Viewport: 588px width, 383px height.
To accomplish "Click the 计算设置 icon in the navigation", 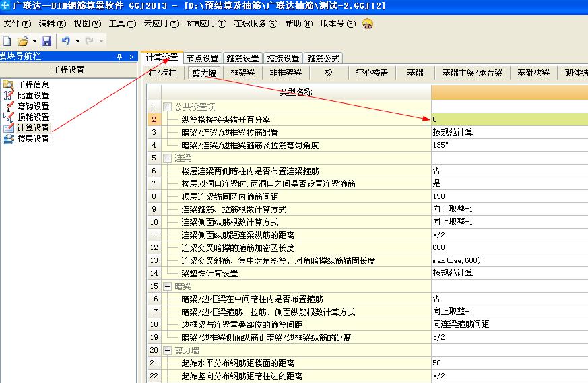I will [x=8, y=127].
